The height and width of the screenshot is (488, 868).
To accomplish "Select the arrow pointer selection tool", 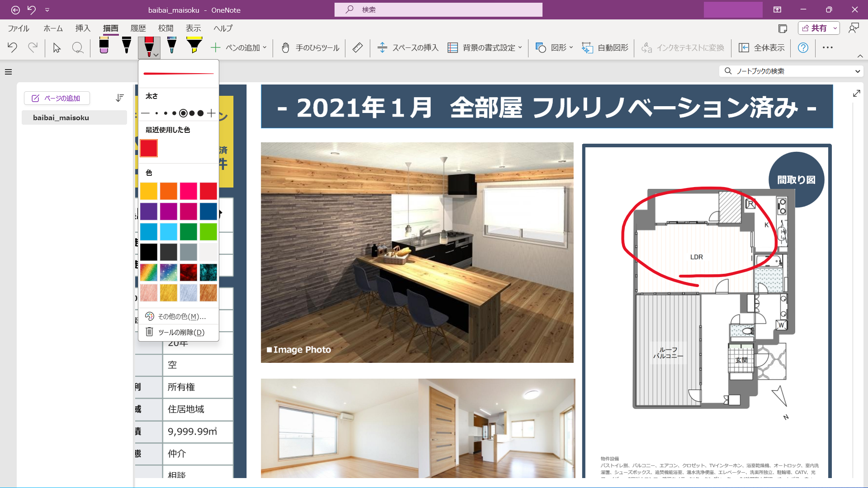I will click(57, 47).
